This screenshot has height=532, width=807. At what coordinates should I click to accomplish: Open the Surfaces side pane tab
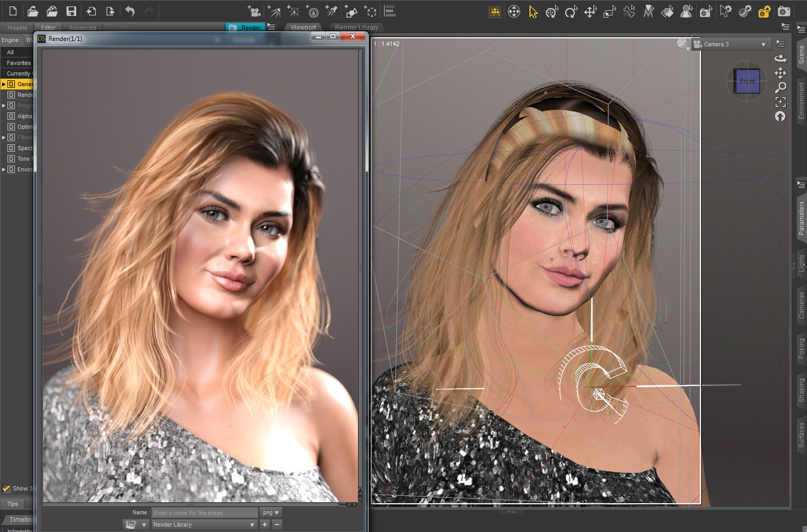tap(801, 435)
